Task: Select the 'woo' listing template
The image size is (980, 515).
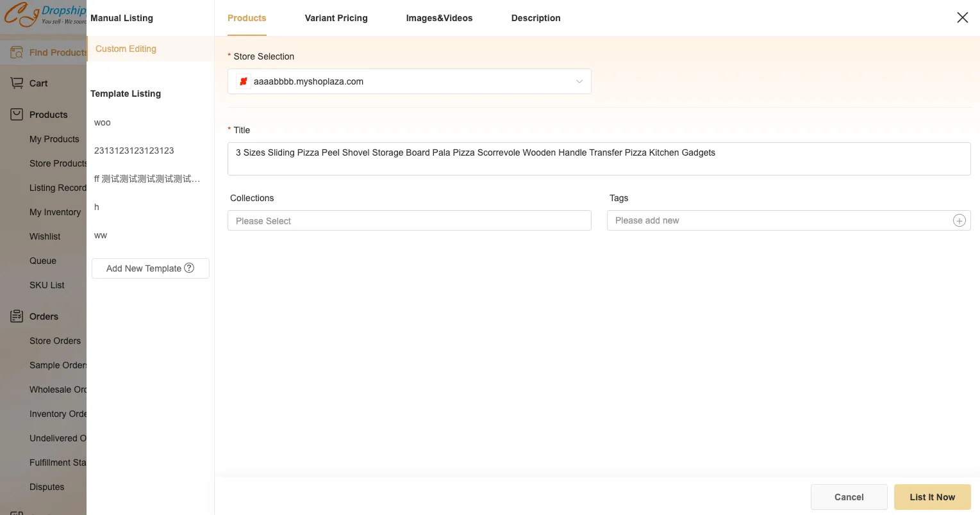Action: [x=103, y=122]
